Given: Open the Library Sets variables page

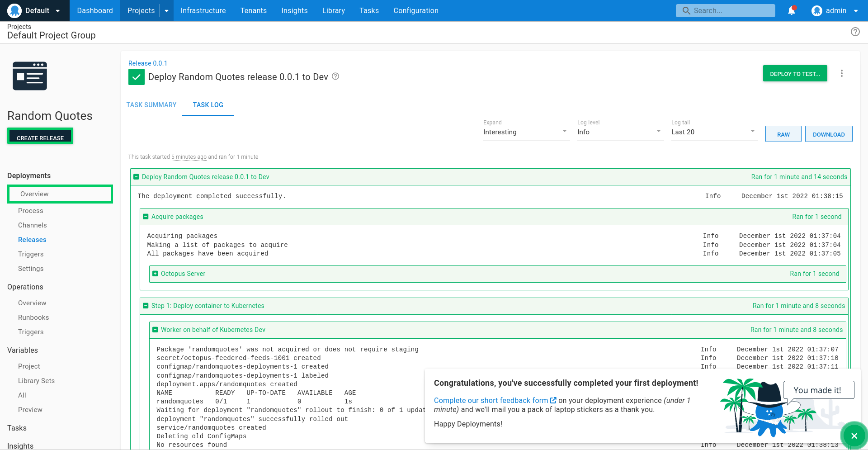Looking at the screenshot, I should tap(36, 381).
